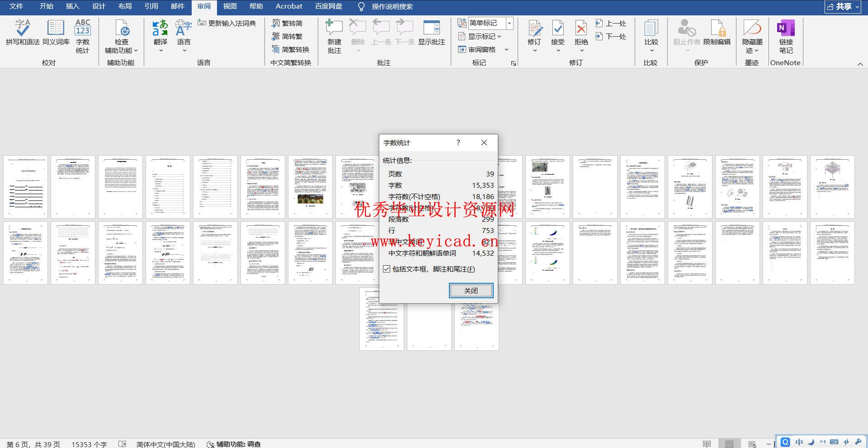Viewport: 868px width, 448px height.
Task: Switch to the View (视图) tab
Action: [x=230, y=6]
